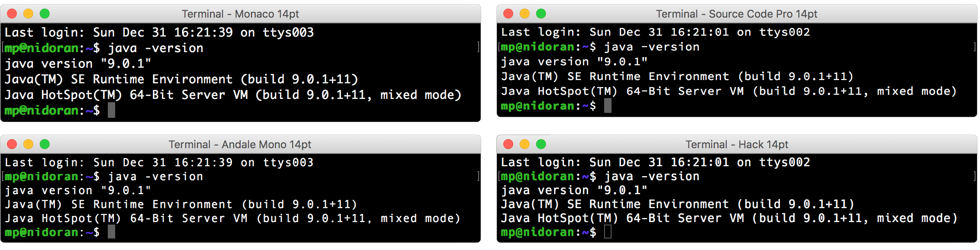Screen dimensions: 980x250
Task: Click the title 'Terminal - Source Code Pro 14pt'
Action: pos(737,14)
